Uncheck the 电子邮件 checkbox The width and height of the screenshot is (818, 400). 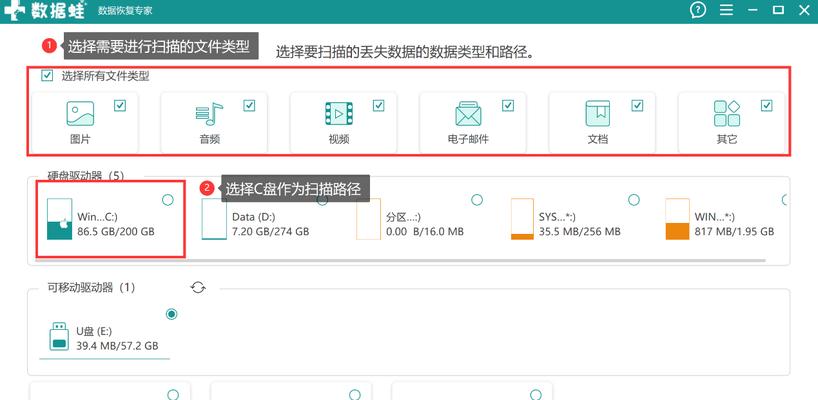(508, 106)
